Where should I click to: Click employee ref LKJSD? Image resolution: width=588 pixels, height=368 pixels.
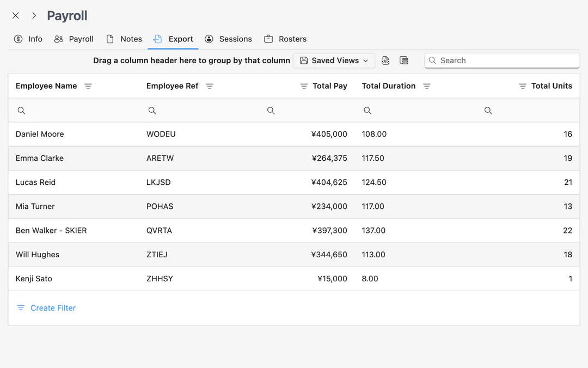click(158, 182)
